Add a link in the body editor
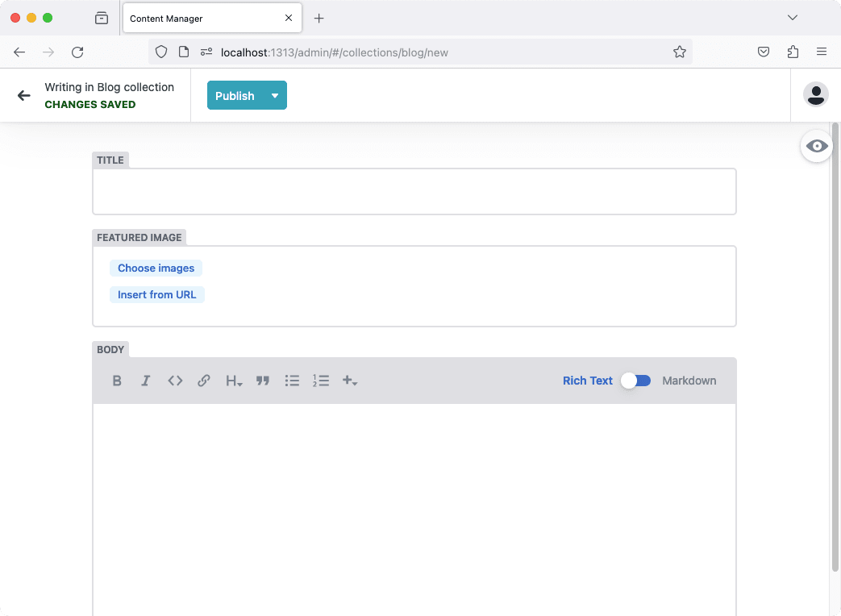This screenshot has height=616, width=841. 204,380
